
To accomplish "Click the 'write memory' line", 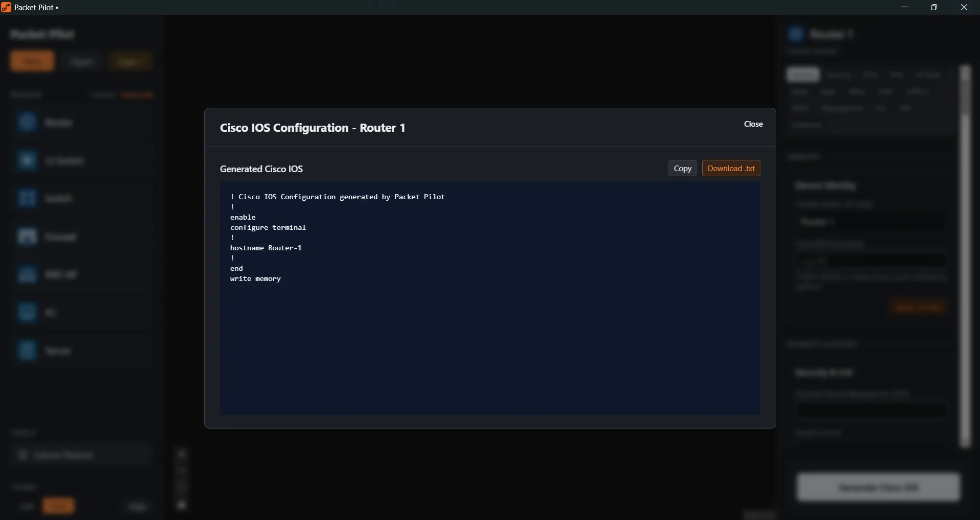I will click(255, 278).
